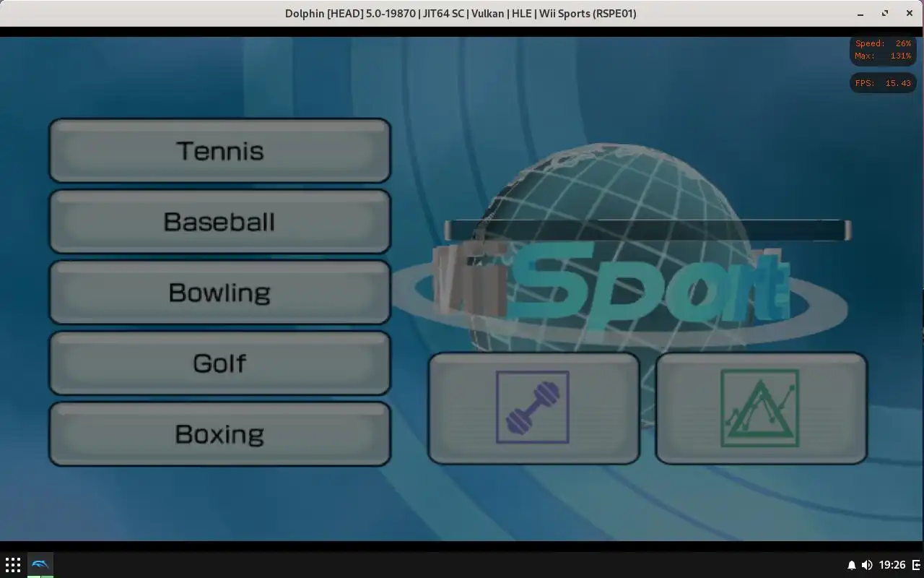Viewport: 924px width, 578px height.
Task: Open the applications grid in taskbar
Action: (13, 565)
